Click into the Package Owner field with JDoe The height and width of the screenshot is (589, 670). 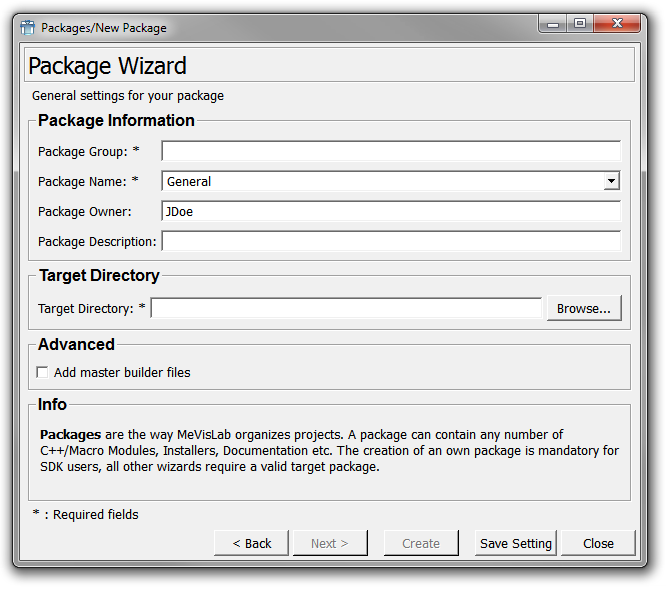tap(390, 212)
